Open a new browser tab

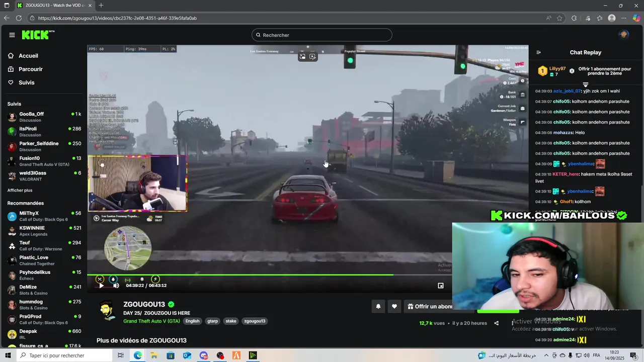(101, 6)
